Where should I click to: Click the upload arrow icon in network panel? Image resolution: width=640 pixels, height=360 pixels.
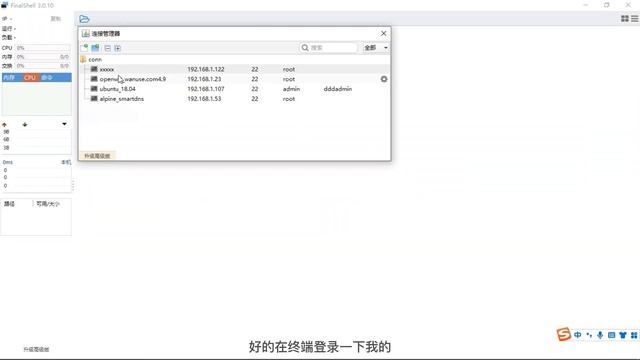4,124
